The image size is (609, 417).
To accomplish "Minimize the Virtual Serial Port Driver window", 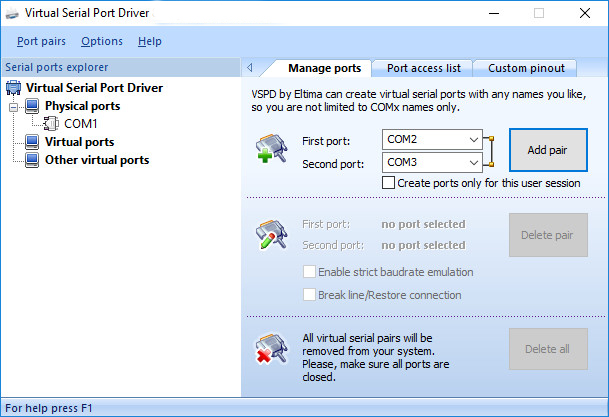I will [494, 14].
